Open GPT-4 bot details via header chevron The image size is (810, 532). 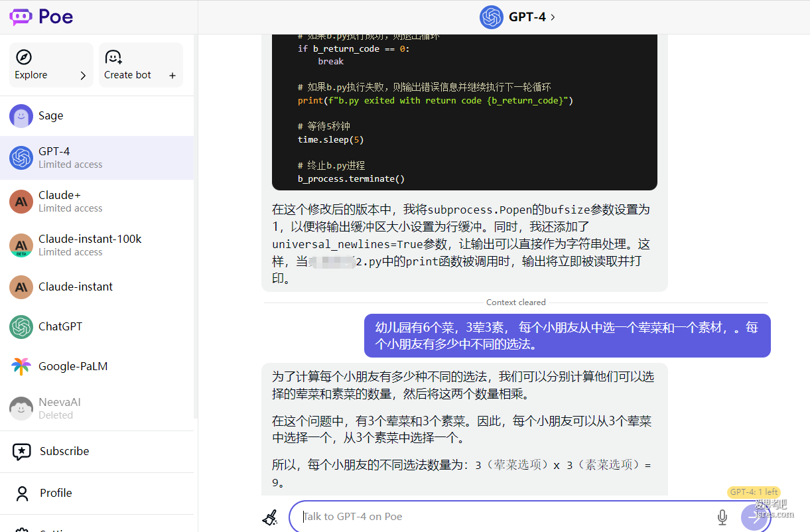[553, 17]
